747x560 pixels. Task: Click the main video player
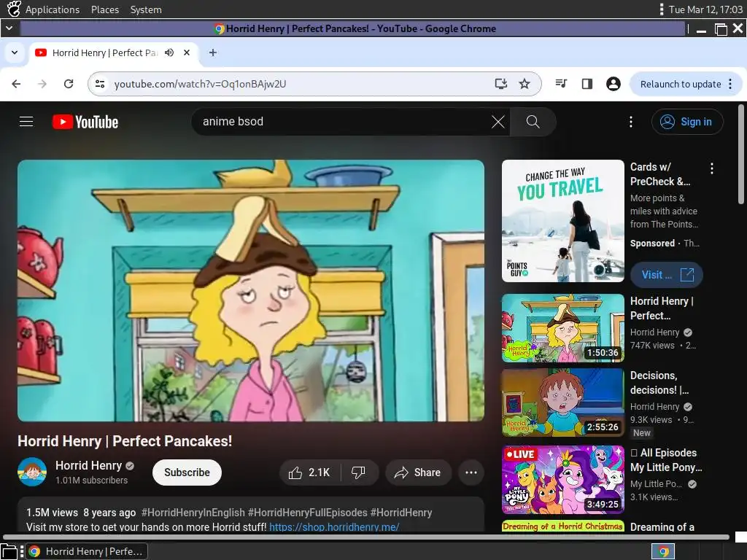pos(251,290)
